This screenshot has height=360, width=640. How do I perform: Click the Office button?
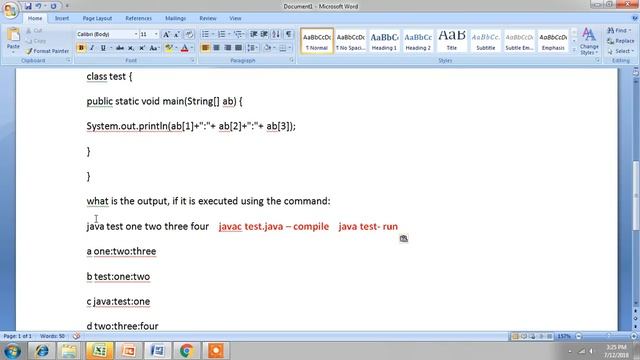click(11, 10)
